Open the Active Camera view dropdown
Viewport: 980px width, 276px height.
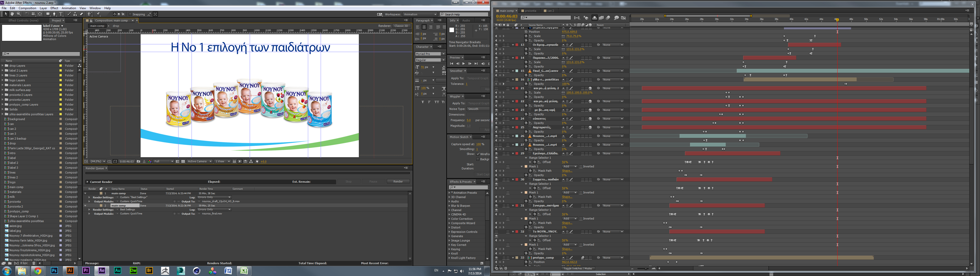[200, 162]
